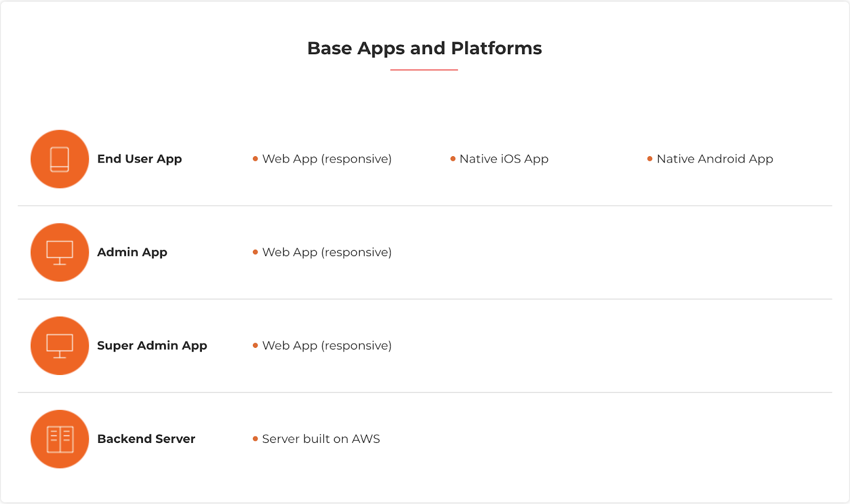850x504 pixels.
Task: Click Web App (responsive) in End User row
Action: coord(327,159)
